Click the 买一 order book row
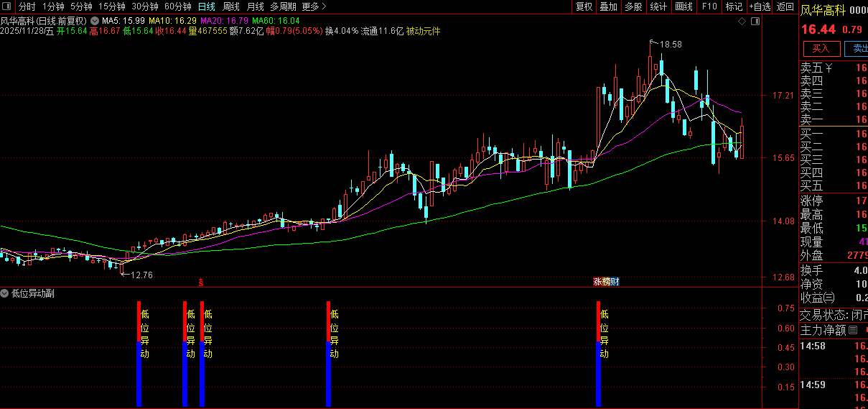Viewport: 868px width, 409px height. click(834, 133)
